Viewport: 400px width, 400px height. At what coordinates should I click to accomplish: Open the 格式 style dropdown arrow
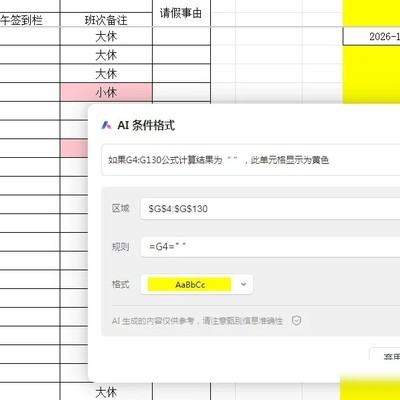coord(244,285)
